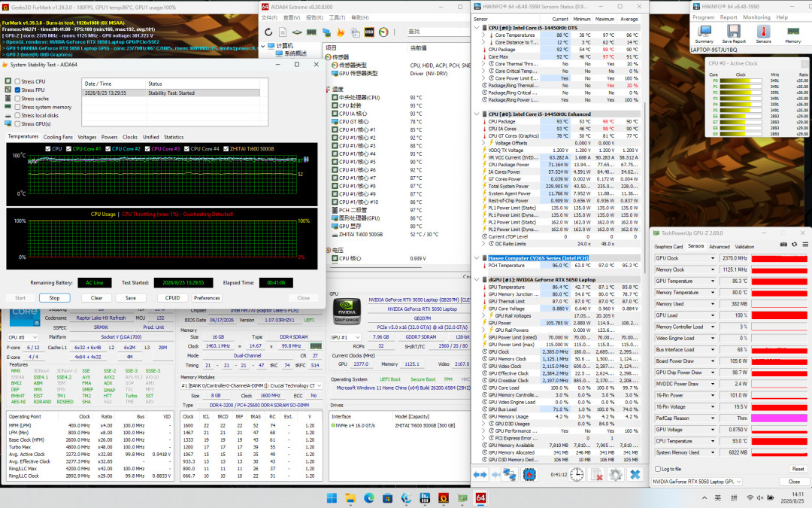Image resolution: width=812 pixels, height=508 pixels.
Task: Enable Stress CPU checkbox
Action: 17,81
